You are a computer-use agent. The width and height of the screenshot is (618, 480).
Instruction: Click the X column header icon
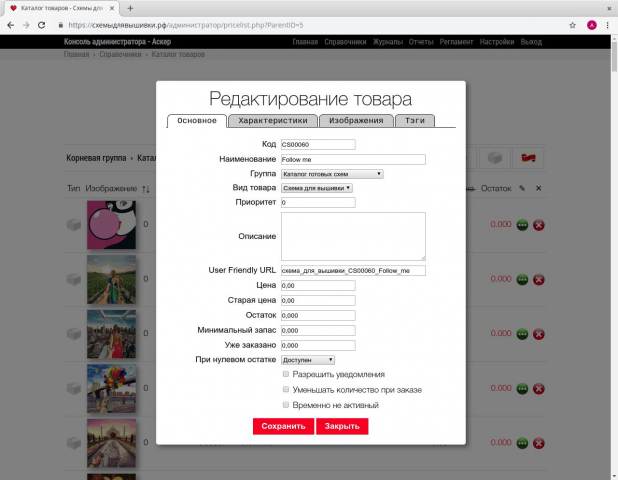(x=538, y=188)
